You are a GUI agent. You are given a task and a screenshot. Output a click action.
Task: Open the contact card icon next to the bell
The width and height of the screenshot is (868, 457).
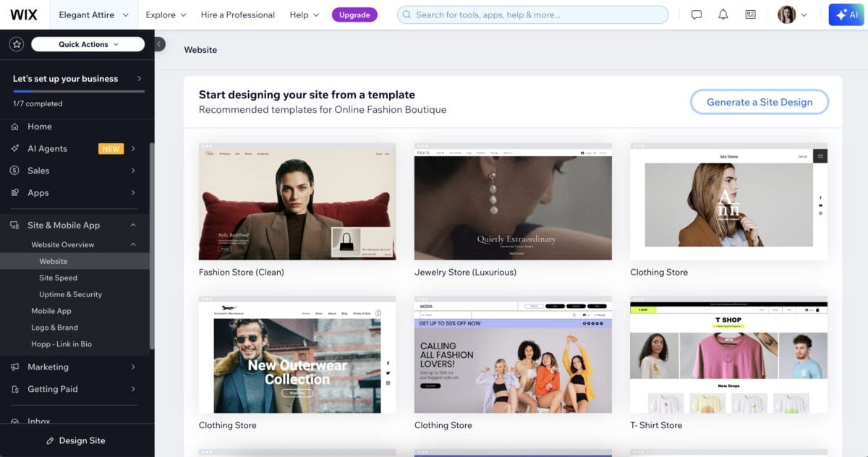749,14
